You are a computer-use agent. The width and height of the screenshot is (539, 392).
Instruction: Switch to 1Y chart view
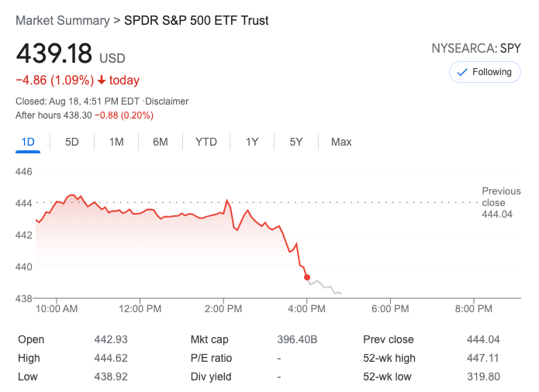252,142
